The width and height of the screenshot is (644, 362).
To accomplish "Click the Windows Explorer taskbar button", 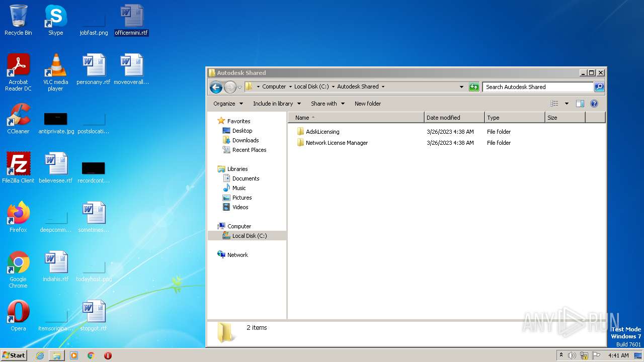I will click(57, 355).
